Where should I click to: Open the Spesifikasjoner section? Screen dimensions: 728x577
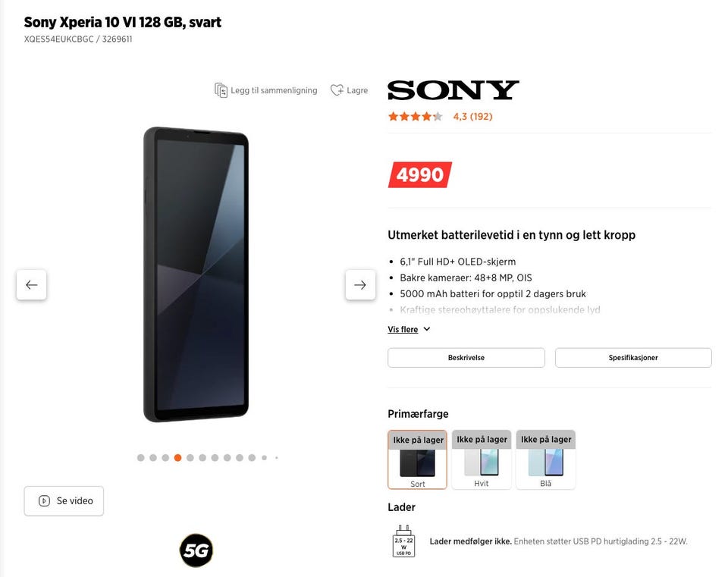(x=633, y=357)
